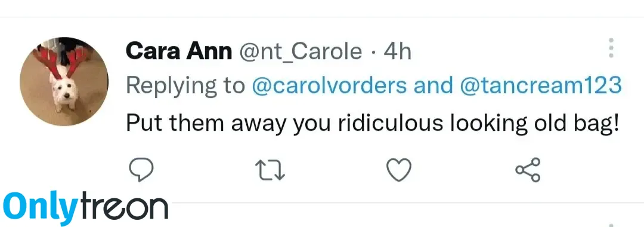Open Cara Ann's dog profile picture
The height and width of the screenshot is (227, 644).
pyautogui.click(x=64, y=81)
